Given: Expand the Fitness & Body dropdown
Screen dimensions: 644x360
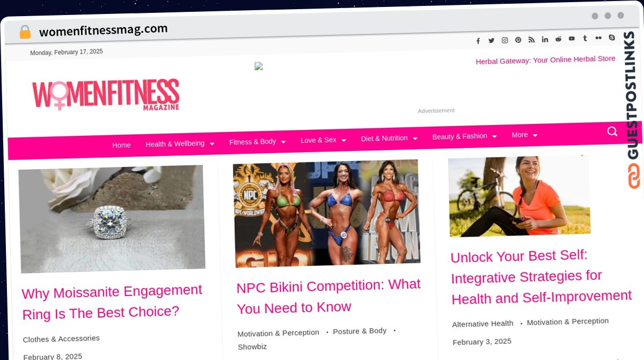Looking at the screenshot, I should 258,142.
